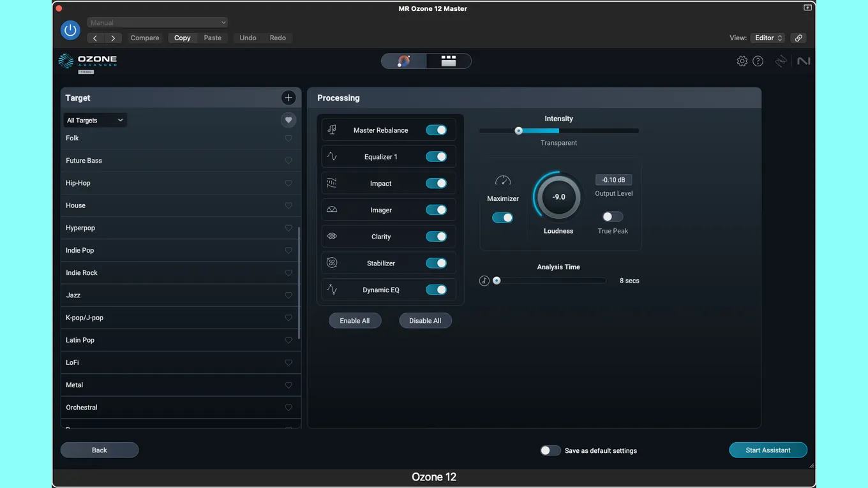Click the add target plus icon

tap(288, 98)
